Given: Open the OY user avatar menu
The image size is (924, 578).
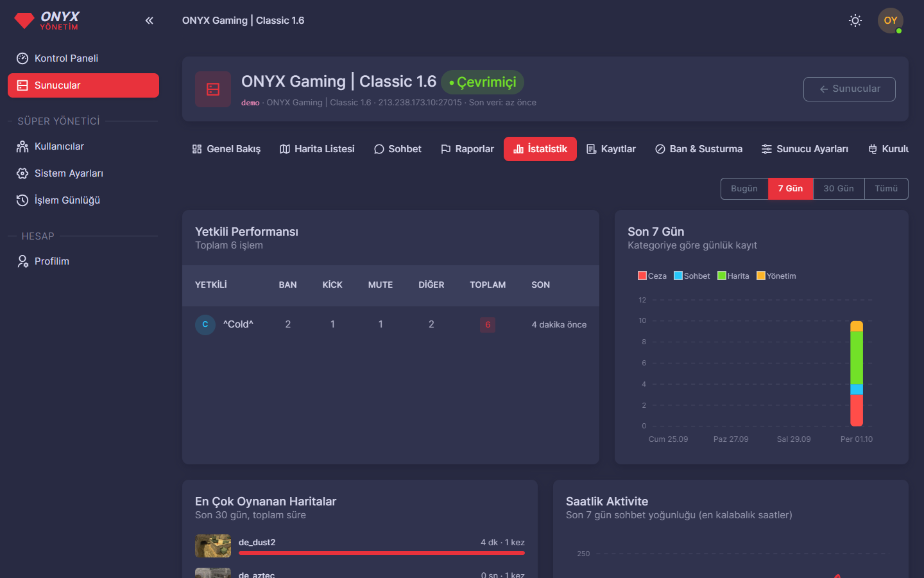Looking at the screenshot, I should 891,21.
